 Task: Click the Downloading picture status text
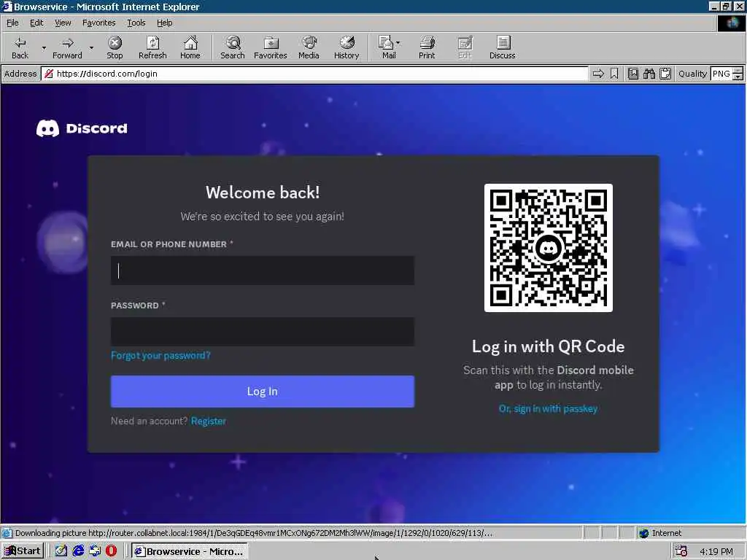254,533
